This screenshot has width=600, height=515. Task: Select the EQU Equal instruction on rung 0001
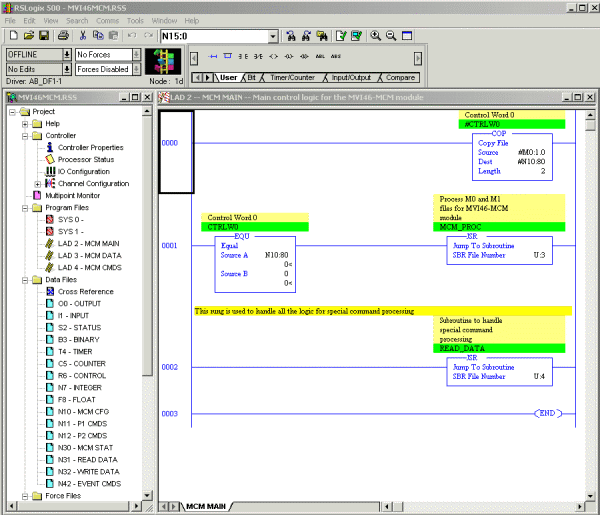pos(255,264)
